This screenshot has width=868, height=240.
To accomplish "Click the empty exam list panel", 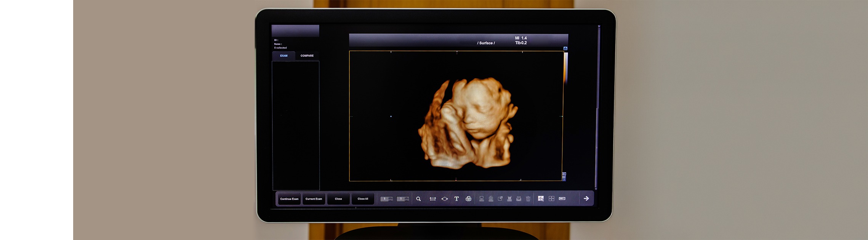I will click(x=296, y=125).
